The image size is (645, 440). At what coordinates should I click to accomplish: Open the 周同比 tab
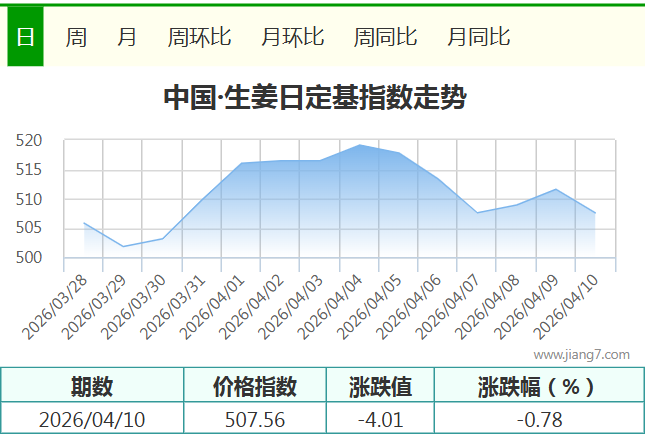(x=385, y=37)
